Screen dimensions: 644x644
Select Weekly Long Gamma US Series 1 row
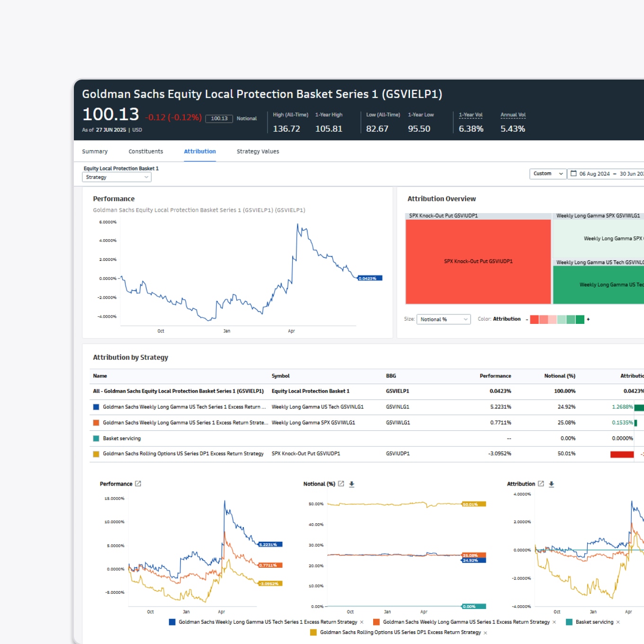tap(367, 423)
